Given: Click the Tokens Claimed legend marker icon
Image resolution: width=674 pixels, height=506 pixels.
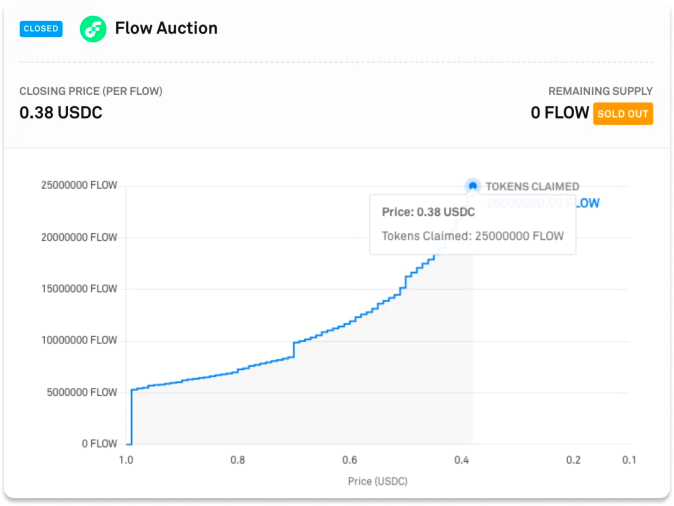Looking at the screenshot, I should pyautogui.click(x=473, y=186).
